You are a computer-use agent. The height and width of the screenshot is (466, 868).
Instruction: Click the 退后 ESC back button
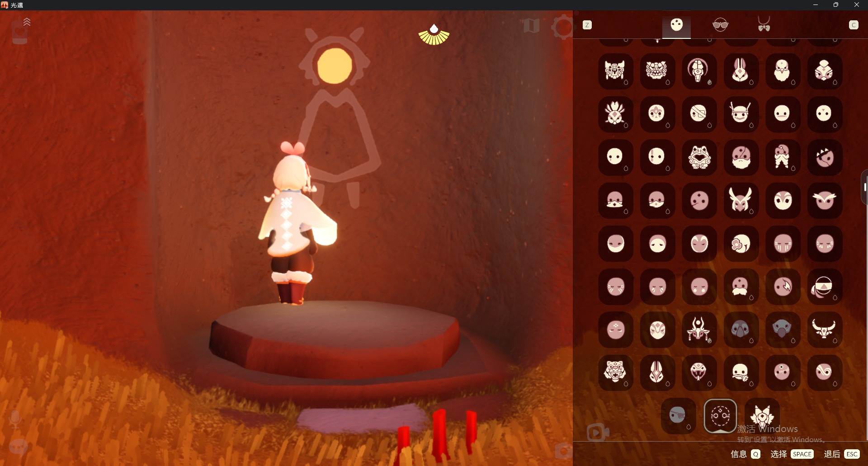pyautogui.click(x=842, y=454)
